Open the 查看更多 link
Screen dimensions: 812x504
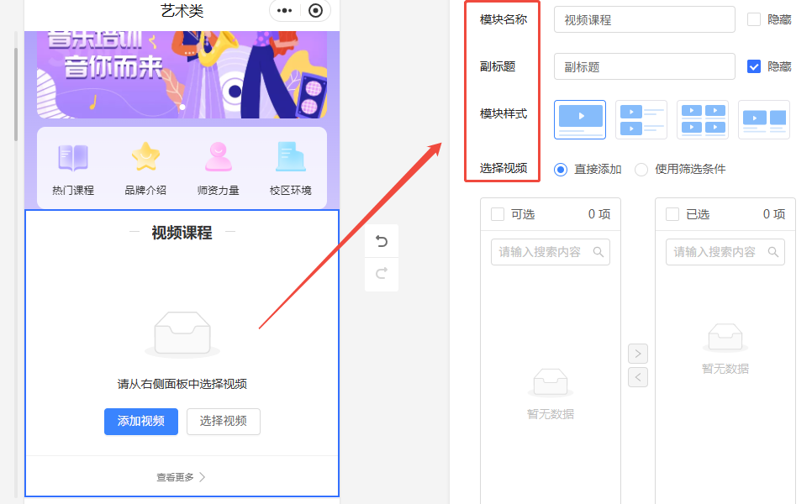(x=182, y=477)
